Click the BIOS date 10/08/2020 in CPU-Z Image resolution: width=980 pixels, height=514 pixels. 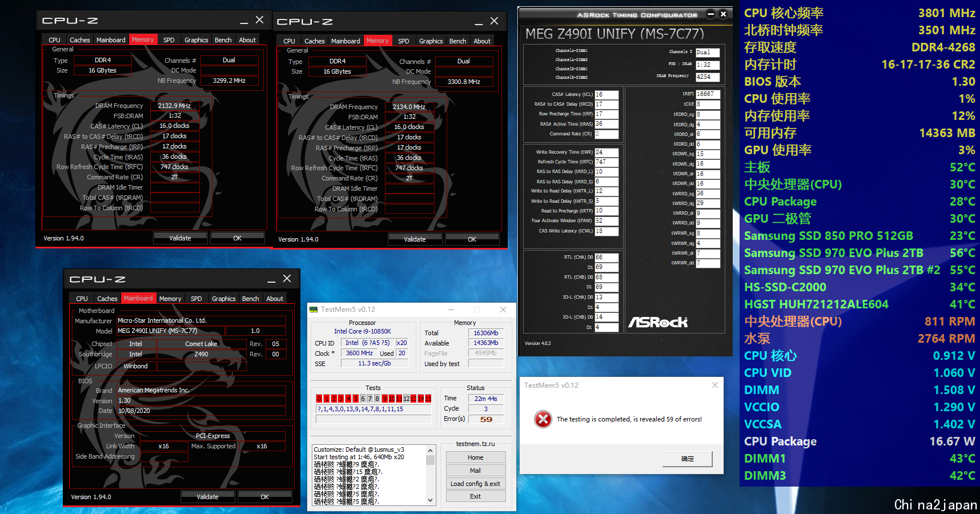[x=201, y=411]
